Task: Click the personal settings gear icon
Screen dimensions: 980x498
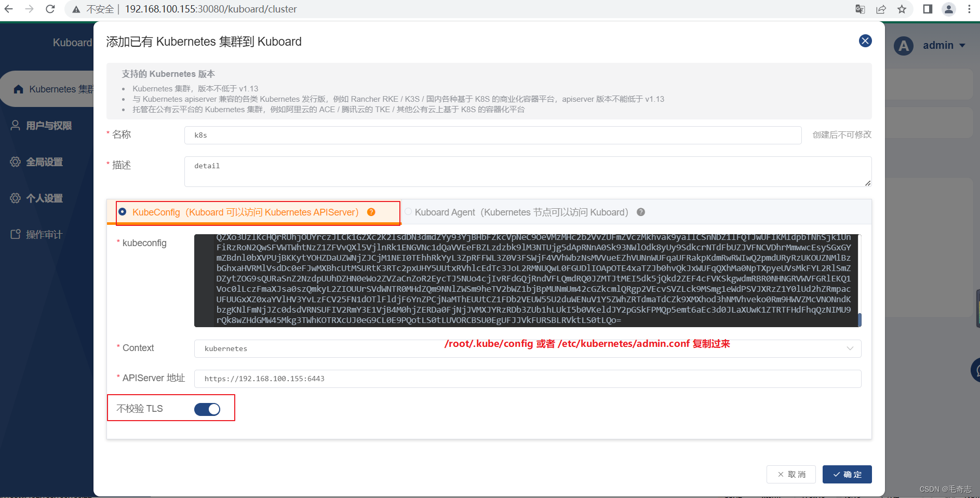Action: pos(16,198)
